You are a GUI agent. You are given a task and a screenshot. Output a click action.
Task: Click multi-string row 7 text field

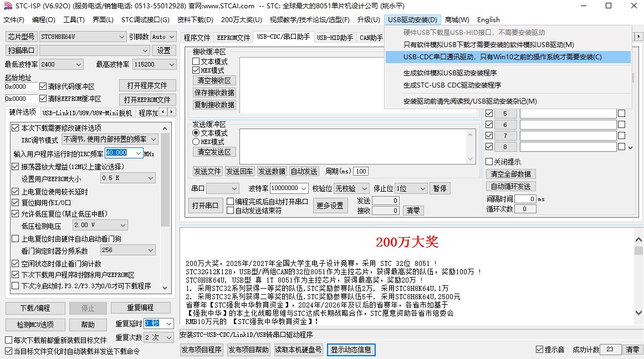568,136
